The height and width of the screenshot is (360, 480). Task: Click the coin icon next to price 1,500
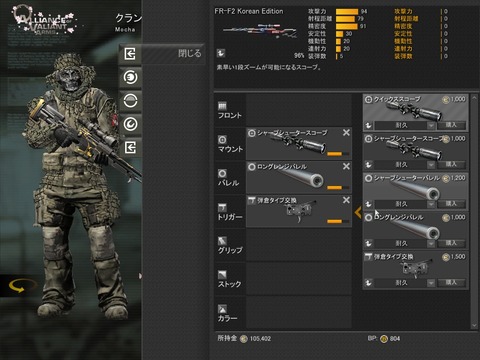click(x=446, y=257)
